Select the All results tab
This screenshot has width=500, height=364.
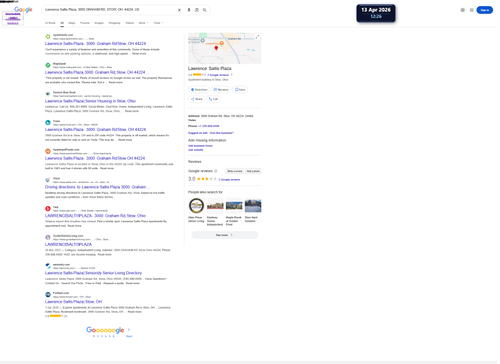click(62, 23)
